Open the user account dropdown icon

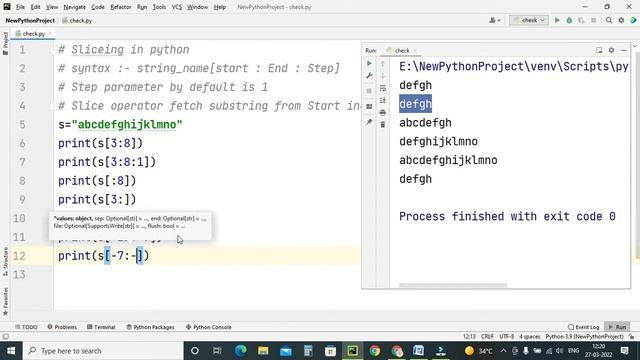495,20
